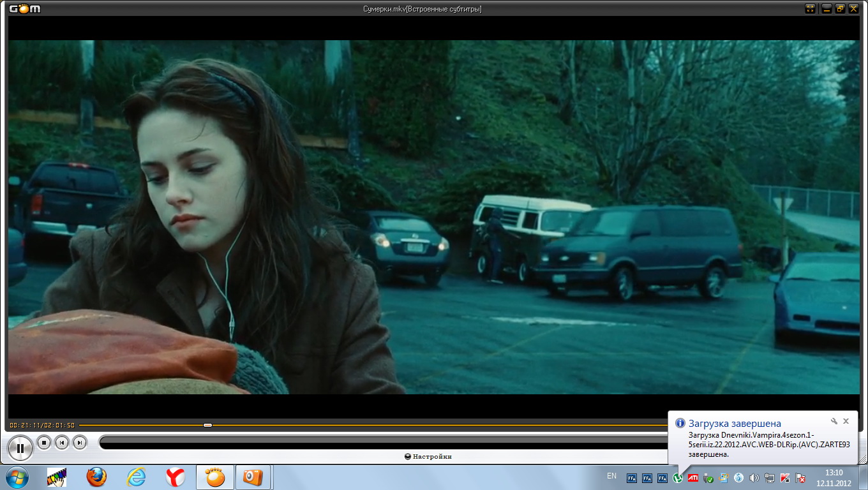This screenshot has height=490, width=868.
Task: Launch Mozilla Firefox from the taskbar
Action: coord(96,477)
